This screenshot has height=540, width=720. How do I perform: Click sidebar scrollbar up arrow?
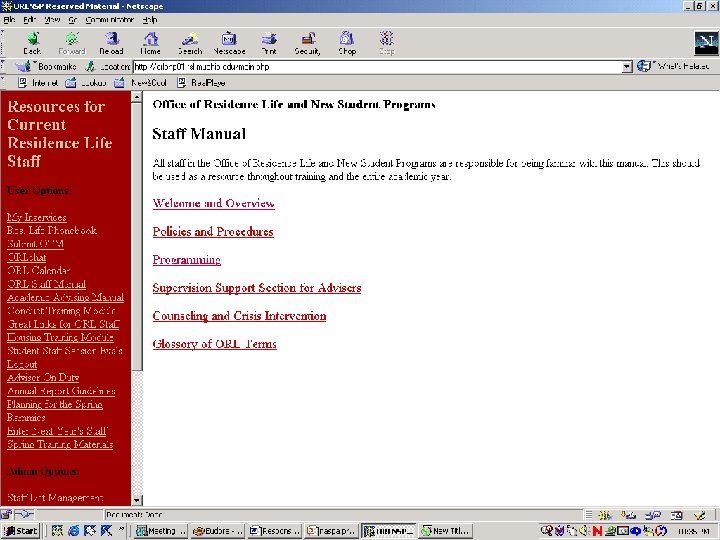click(x=136, y=97)
